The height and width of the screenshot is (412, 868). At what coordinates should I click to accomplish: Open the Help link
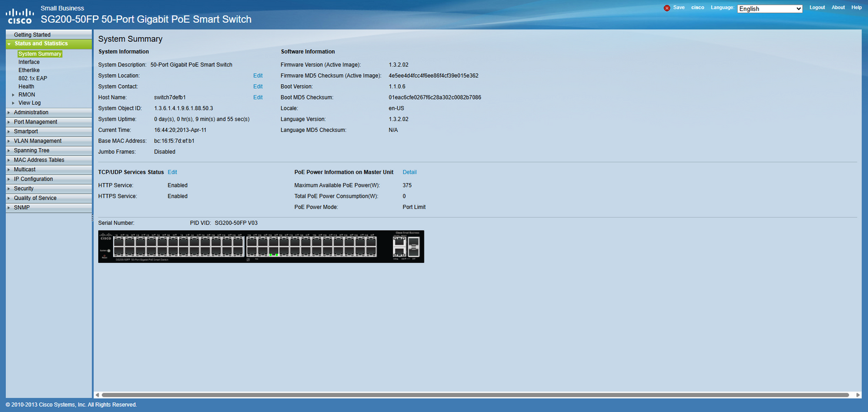857,8
